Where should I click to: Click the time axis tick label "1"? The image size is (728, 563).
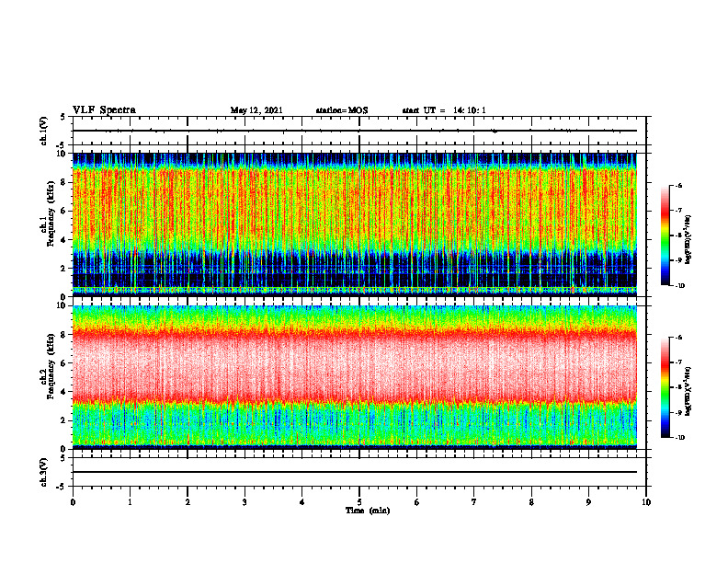[130, 502]
